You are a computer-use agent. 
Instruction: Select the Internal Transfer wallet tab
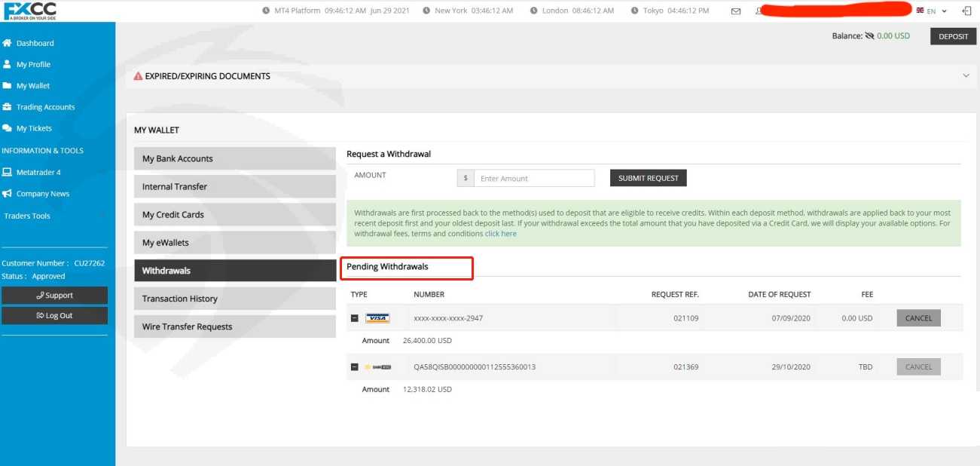coord(234,186)
